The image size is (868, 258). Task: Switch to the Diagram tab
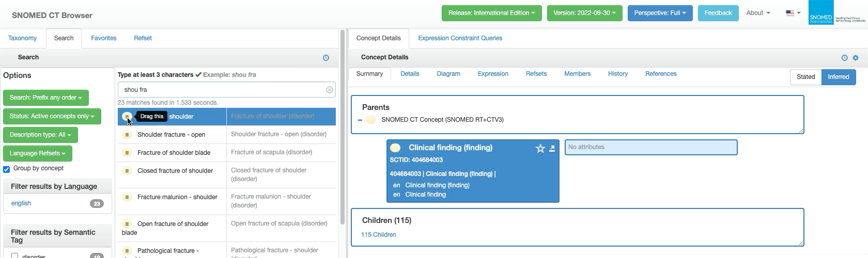[x=448, y=74]
